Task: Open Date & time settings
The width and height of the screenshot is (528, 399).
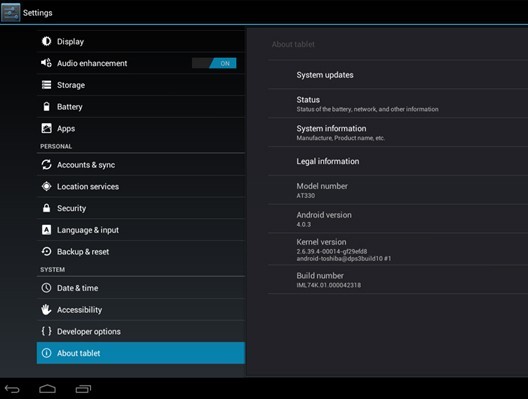Action: coord(141,288)
